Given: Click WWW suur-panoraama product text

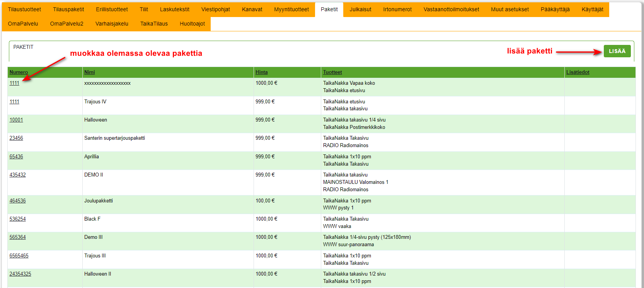Looking at the screenshot, I should (349, 245).
